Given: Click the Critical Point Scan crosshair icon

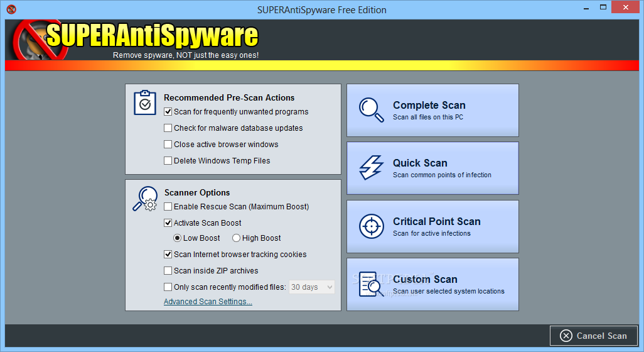Looking at the screenshot, I should pyautogui.click(x=372, y=226).
